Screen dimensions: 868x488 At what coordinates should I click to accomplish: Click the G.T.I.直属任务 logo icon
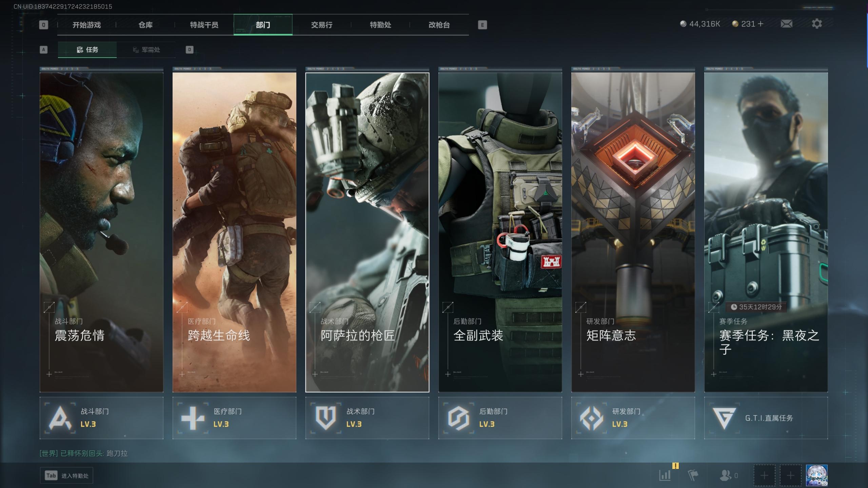click(724, 418)
